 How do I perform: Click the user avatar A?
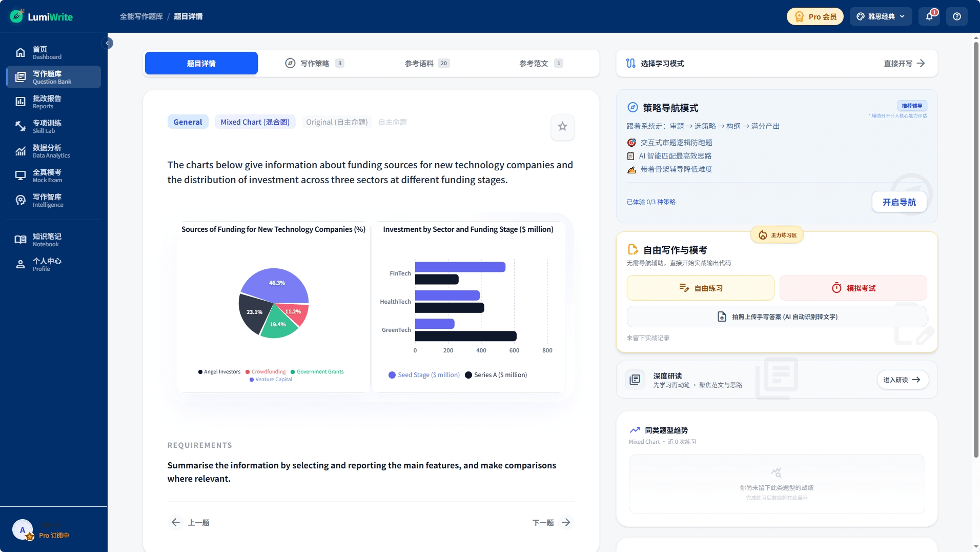tap(22, 530)
